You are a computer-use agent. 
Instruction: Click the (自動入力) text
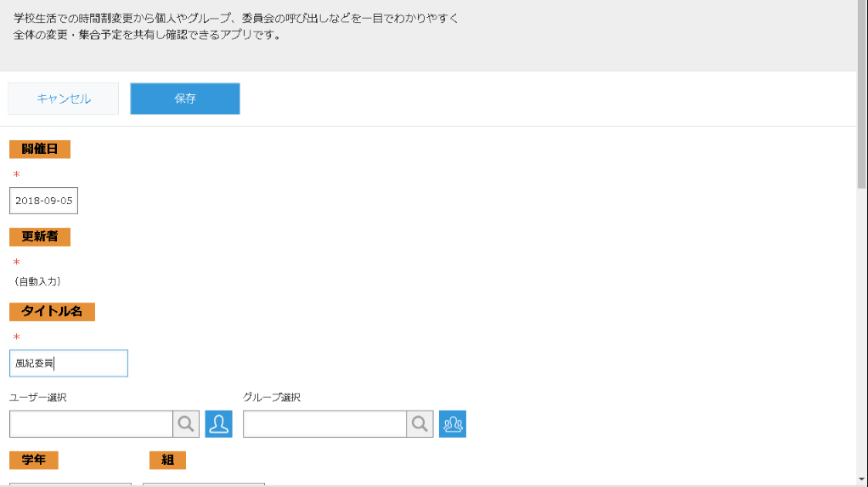(x=37, y=281)
